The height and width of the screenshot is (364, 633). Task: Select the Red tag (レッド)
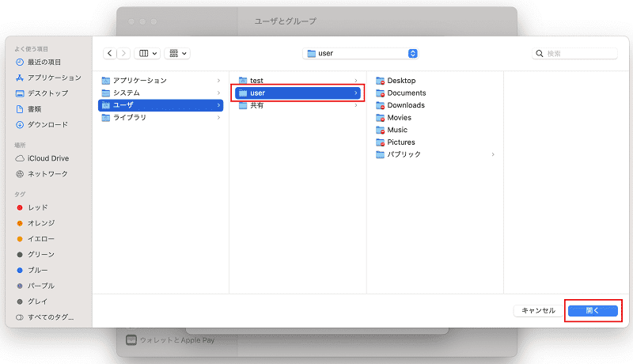32,207
